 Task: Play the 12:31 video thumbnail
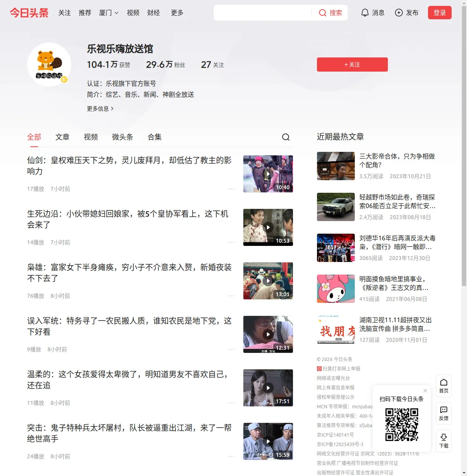coord(268,334)
